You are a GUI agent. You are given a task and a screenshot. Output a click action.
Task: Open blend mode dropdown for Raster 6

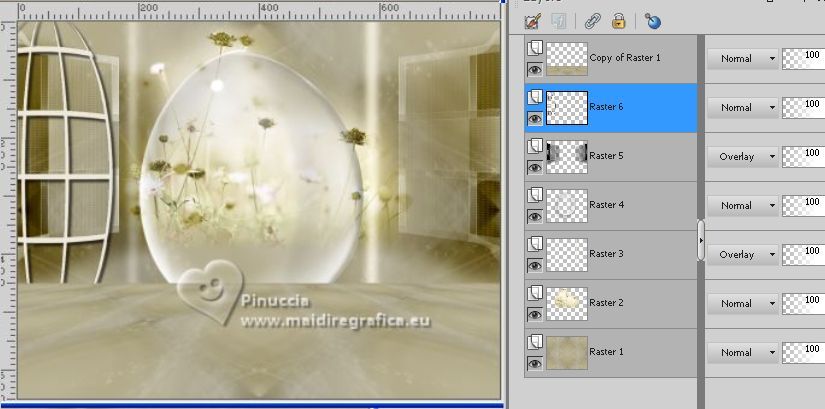tap(742, 107)
